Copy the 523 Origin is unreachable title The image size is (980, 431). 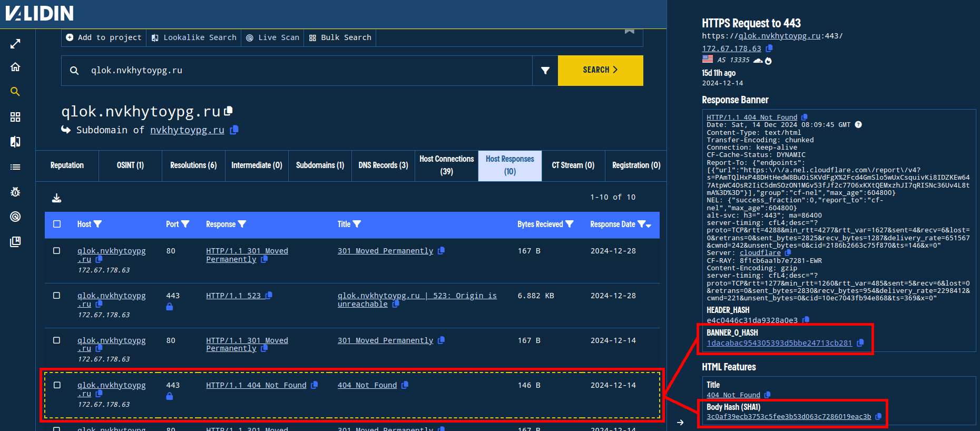[x=396, y=304]
